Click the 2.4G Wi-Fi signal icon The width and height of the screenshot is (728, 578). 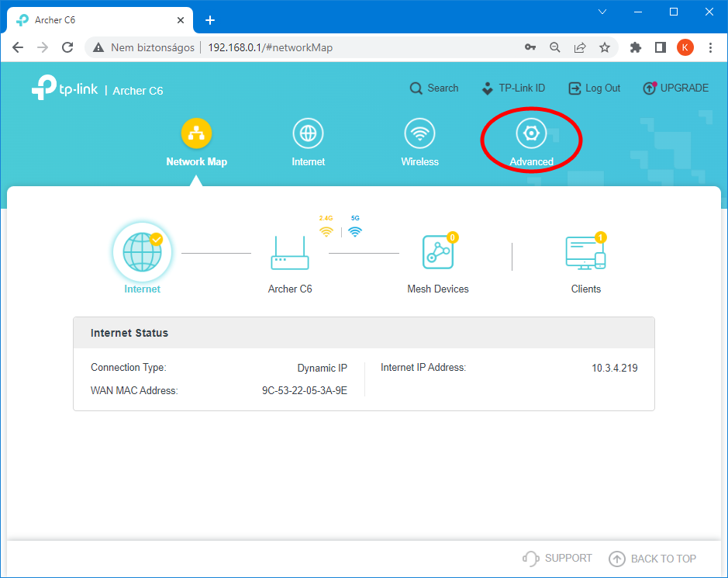pyautogui.click(x=326, y=232)
